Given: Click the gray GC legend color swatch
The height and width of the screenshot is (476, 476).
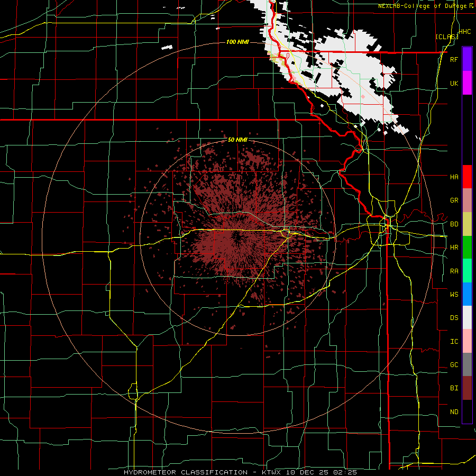Looking at the screenshot, I should [467, 364].
